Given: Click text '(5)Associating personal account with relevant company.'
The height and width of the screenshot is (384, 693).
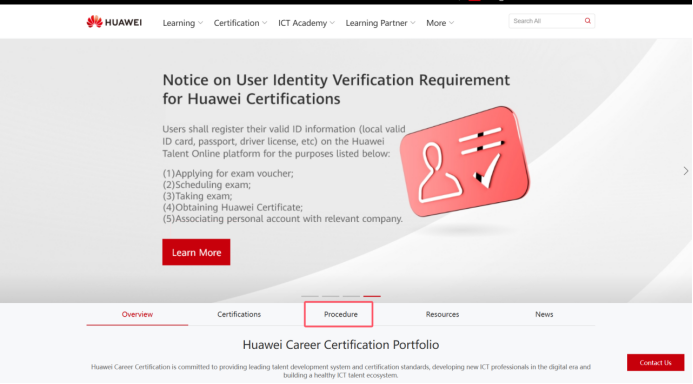Looking at the screenshot, I should click(282, 219).
